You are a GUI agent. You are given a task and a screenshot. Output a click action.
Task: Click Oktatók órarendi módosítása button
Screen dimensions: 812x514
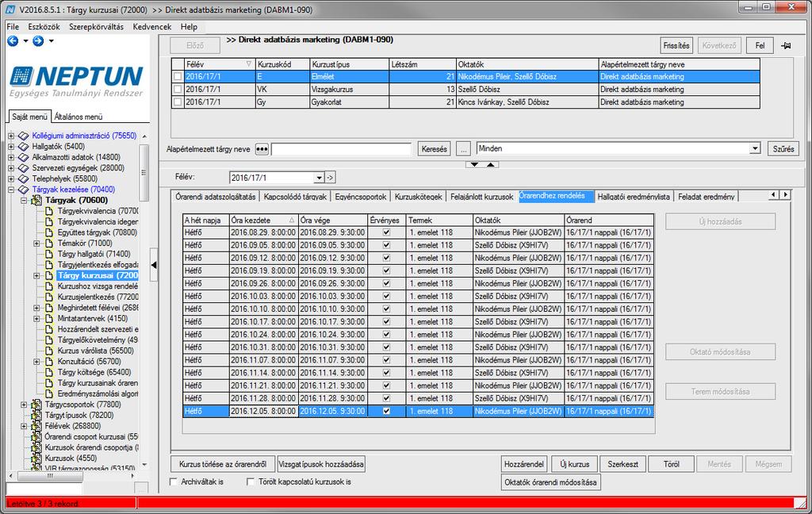point(550,482)
